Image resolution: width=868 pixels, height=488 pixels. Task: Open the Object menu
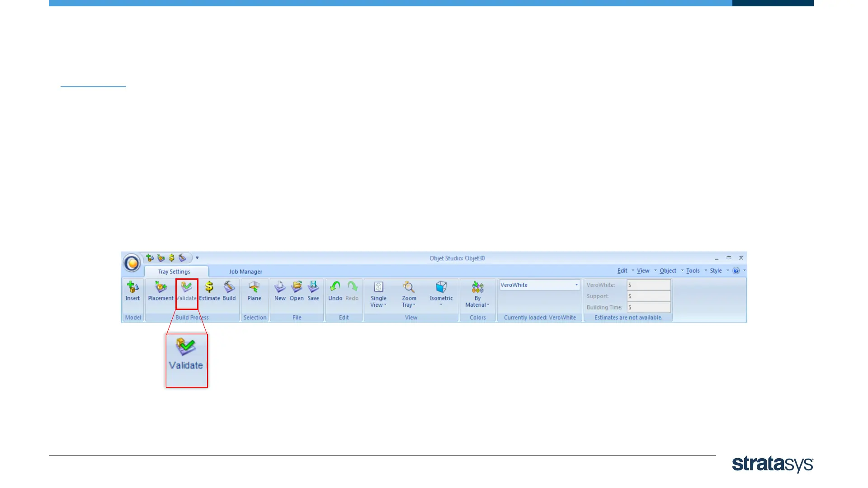pos(668,271)
